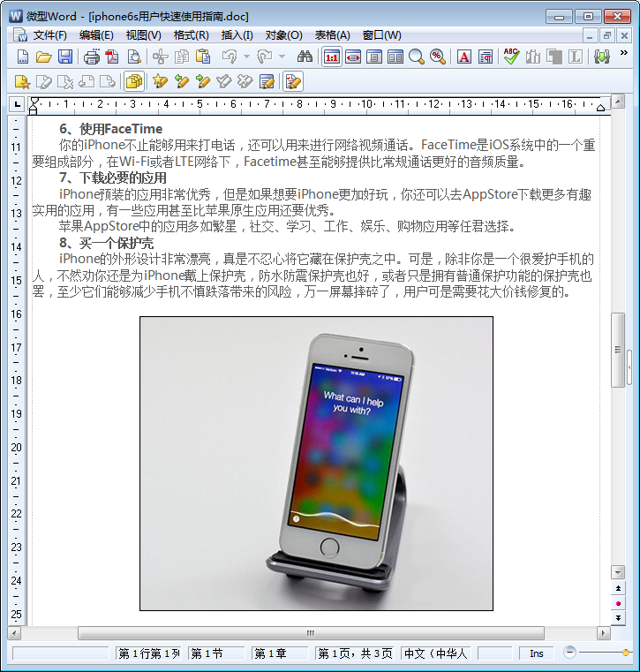Insert field with the green braces icon

click(x=602, y=57)
